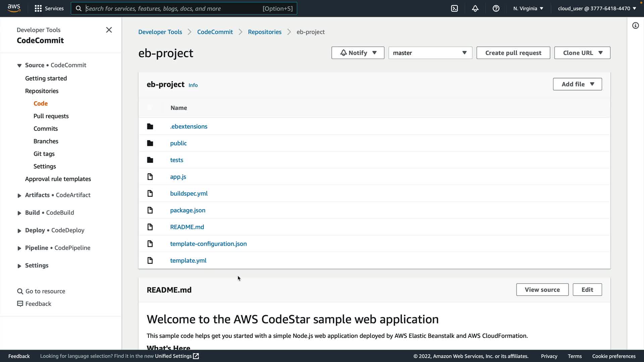Click into the AWS search field

(173, 8)
